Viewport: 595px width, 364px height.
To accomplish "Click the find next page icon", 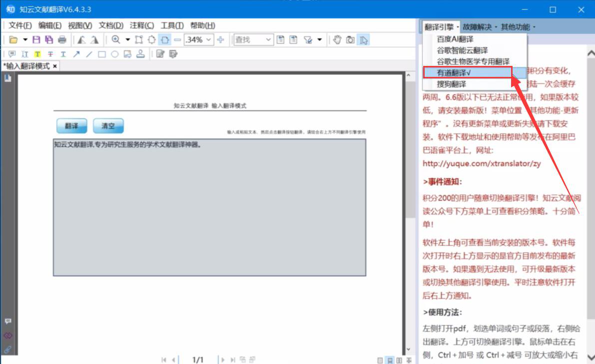I will coord(293,40).
